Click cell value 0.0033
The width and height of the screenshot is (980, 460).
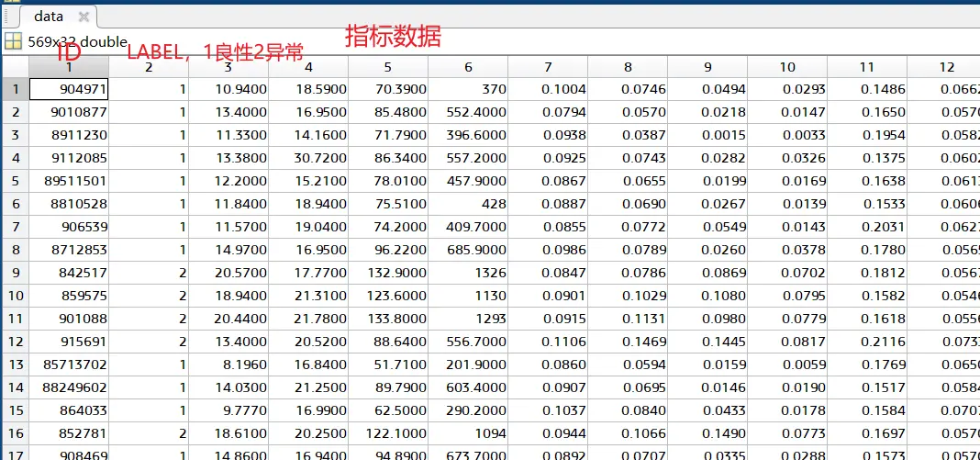787,135
